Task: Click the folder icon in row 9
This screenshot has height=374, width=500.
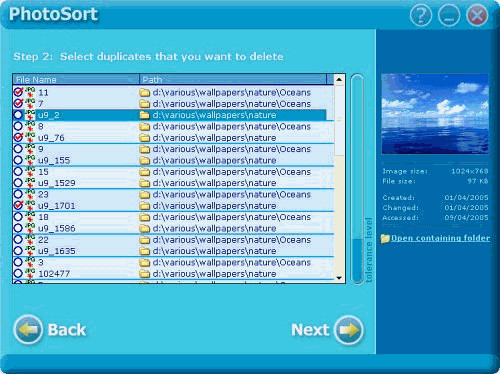Action: click(x=144, y=149)
